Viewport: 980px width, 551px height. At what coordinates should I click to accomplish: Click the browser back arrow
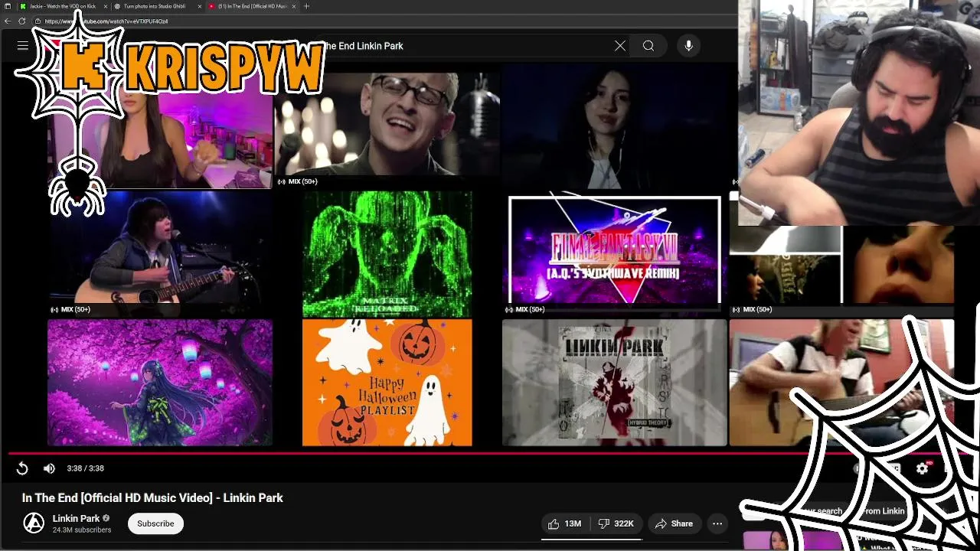point(8,21)
